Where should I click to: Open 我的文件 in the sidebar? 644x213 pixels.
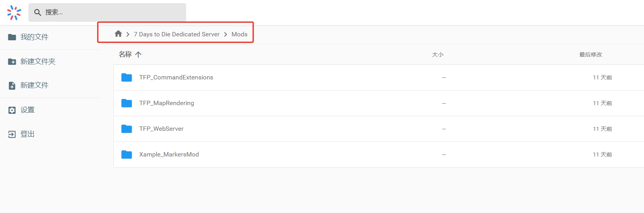click(x=34, y=37)
